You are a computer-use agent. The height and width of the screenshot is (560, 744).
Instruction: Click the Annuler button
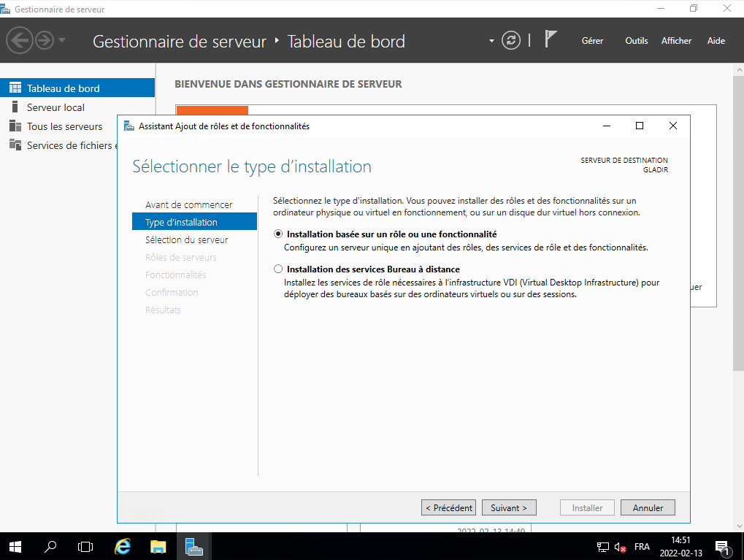coord(648,508)
